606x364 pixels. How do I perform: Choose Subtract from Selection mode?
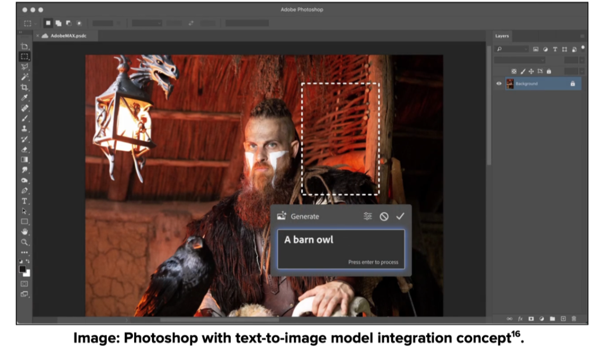[69, 23]
